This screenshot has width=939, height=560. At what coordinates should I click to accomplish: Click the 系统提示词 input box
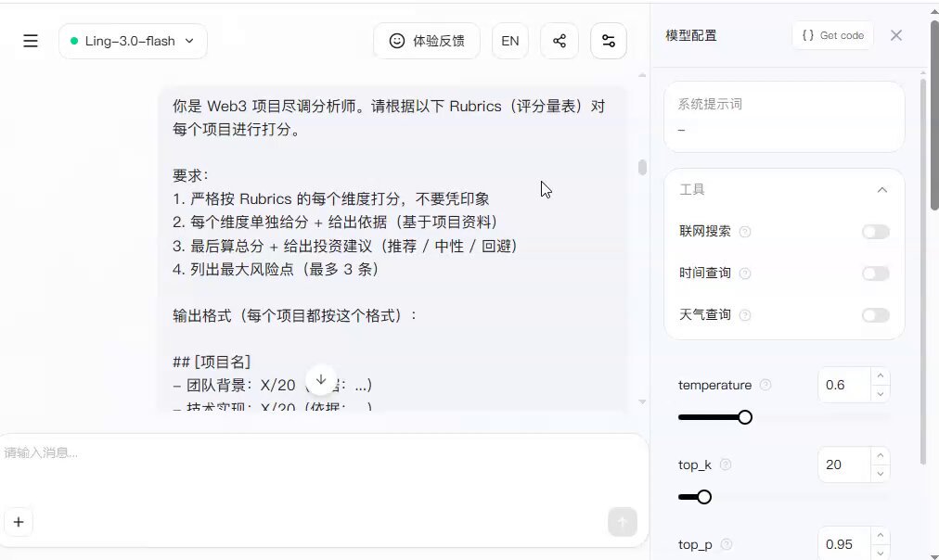point(784,117)
